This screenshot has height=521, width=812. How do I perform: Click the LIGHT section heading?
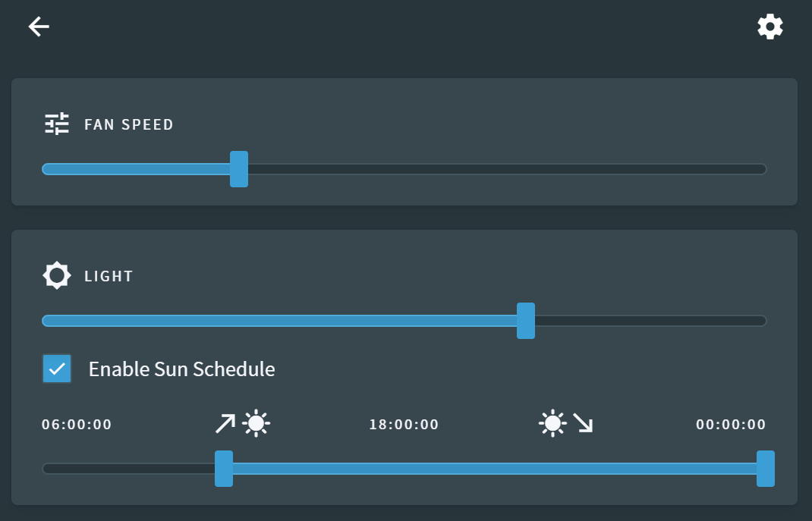pos(109,276)
